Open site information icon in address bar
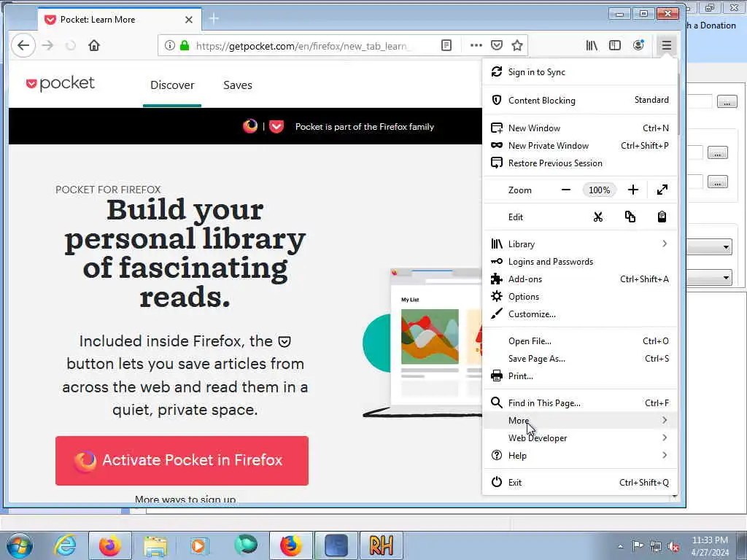 [x=169, y=46]
